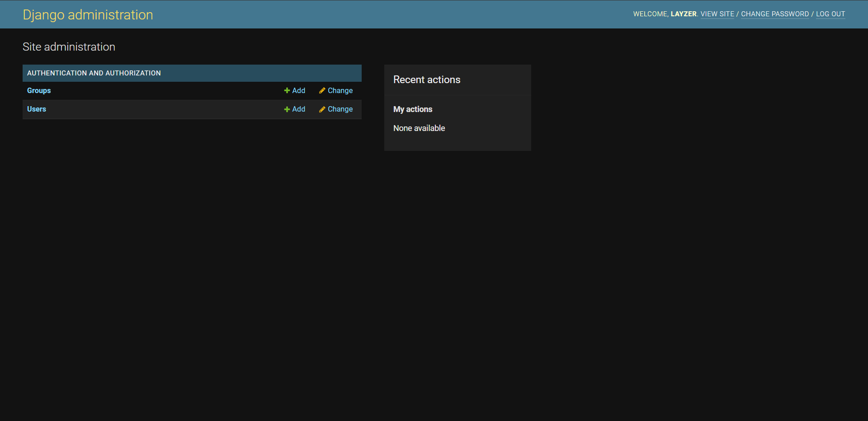
Task: Click the pencil icon in Users row
Action: [x=322, y=109]
